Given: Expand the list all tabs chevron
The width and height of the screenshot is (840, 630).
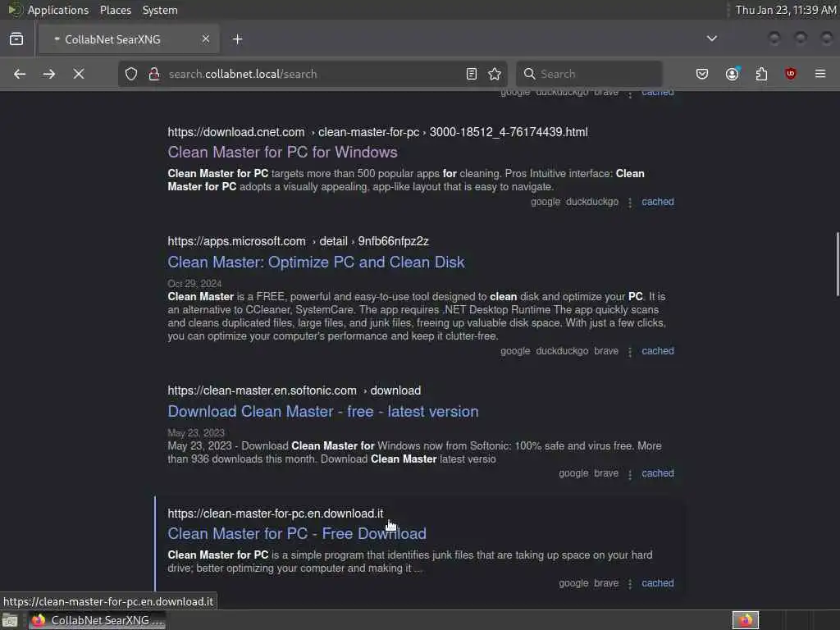Looking at the screenshot, I should click(x=711, y=39).
